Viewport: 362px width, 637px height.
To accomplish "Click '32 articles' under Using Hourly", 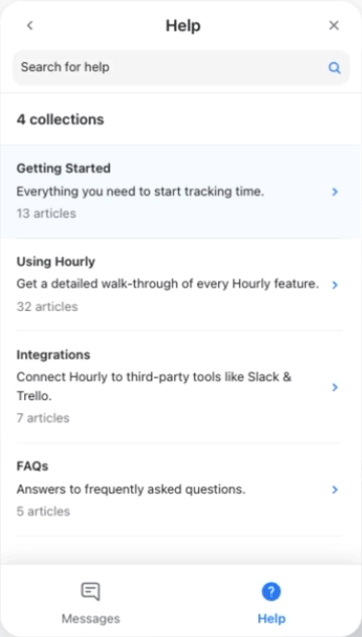I will tap(47, 306).
